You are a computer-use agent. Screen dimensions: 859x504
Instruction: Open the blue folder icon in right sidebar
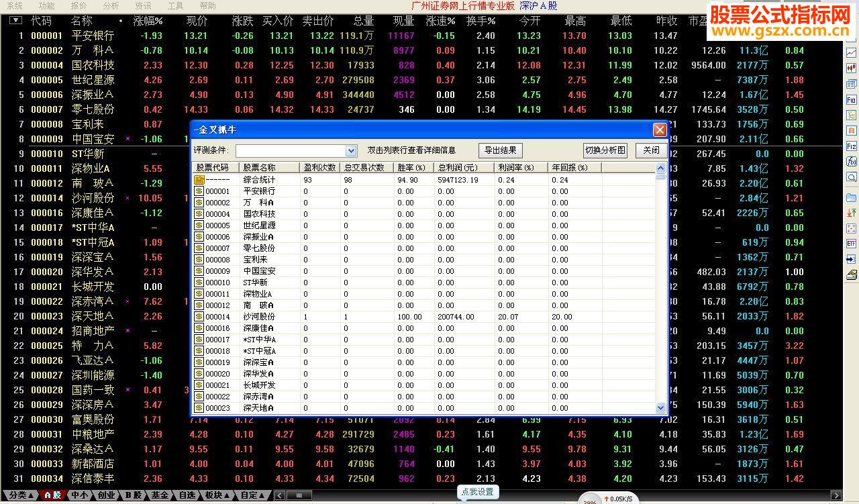851,197
